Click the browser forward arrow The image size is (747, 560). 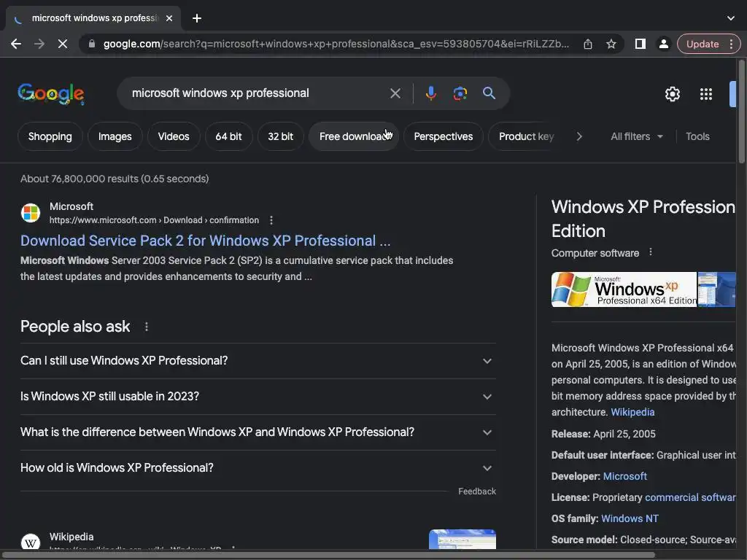(x=39, y=44)
